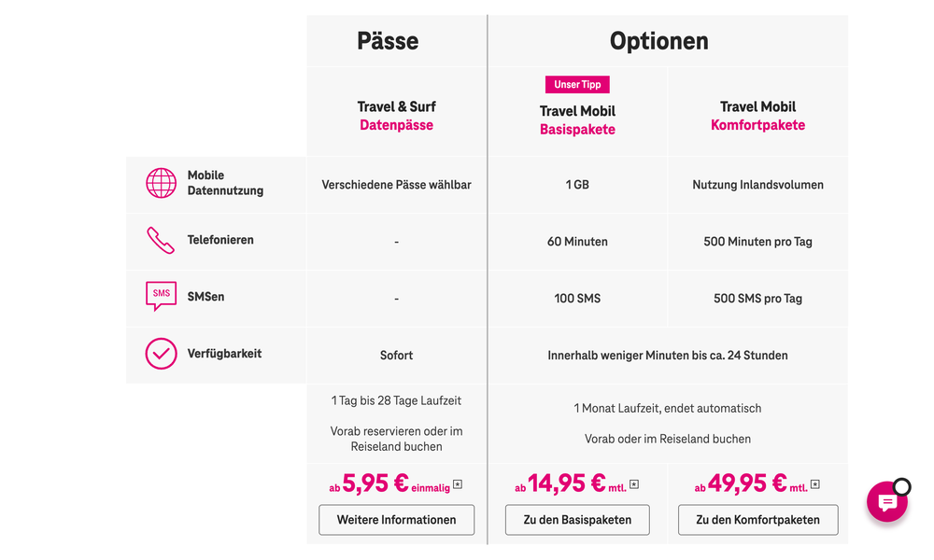
Task: Click the Telefonieren phone icon
Action: click(161, 240)
